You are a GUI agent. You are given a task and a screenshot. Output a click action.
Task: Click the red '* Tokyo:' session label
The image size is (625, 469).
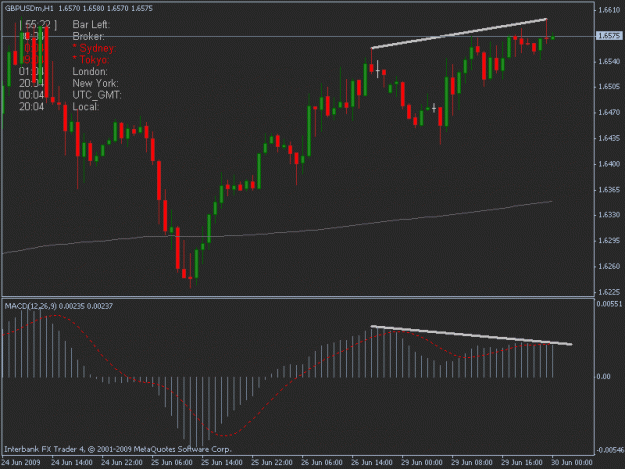pos(91,60)
